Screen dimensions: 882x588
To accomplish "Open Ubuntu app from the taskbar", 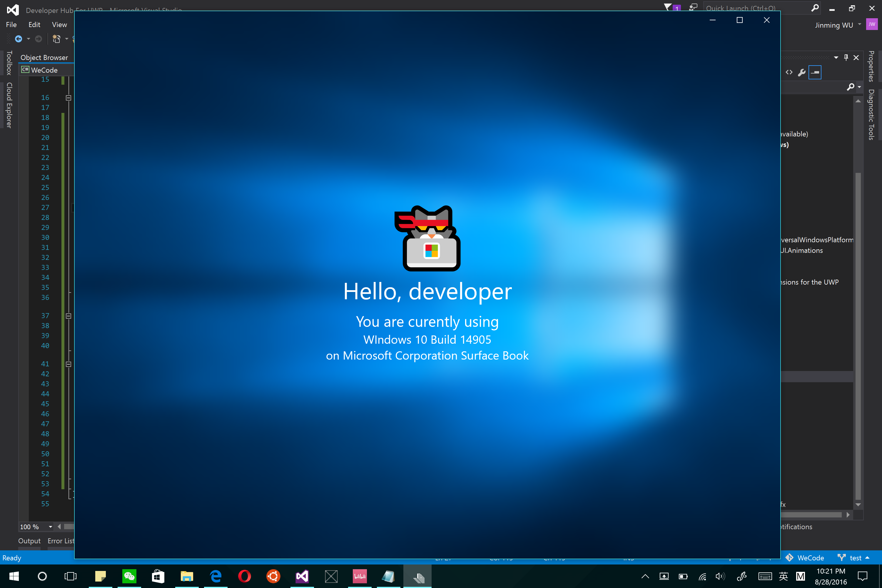I will pos(273,576).
